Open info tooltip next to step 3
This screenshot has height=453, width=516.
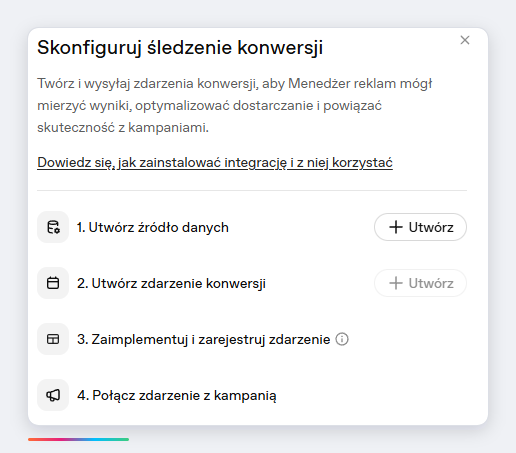[x=342, y=339]
